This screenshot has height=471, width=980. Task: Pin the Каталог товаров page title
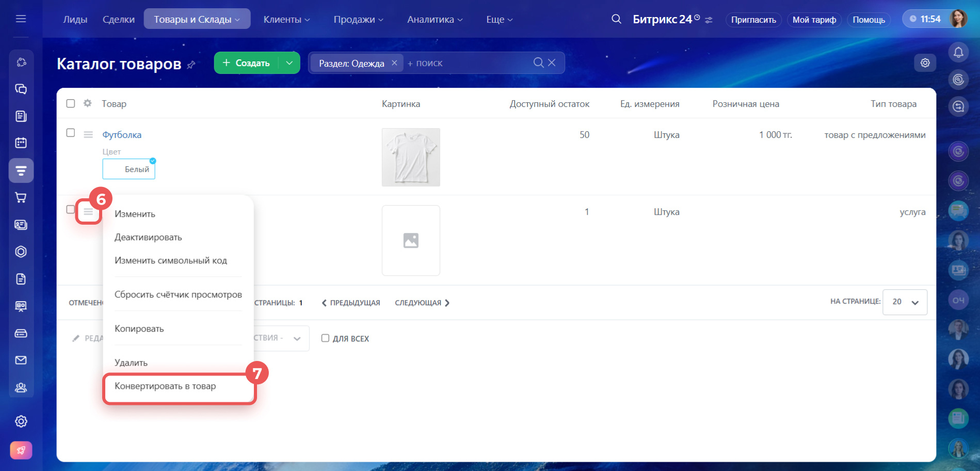(191, 65)
